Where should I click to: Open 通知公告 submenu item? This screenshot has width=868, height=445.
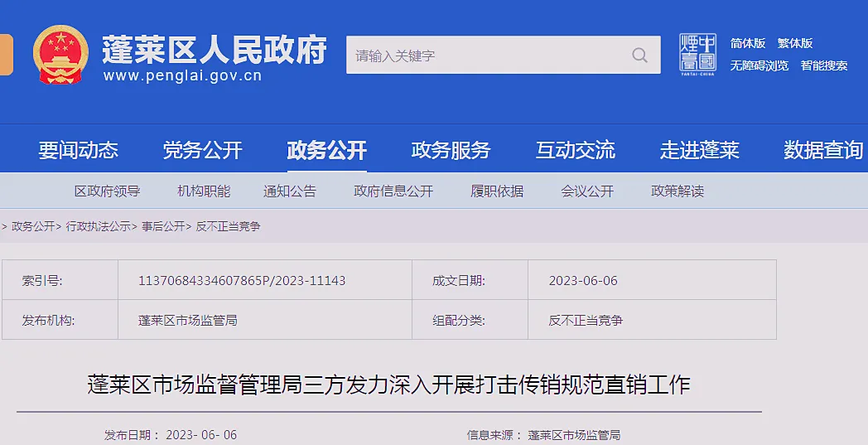[x=290, y=191]
